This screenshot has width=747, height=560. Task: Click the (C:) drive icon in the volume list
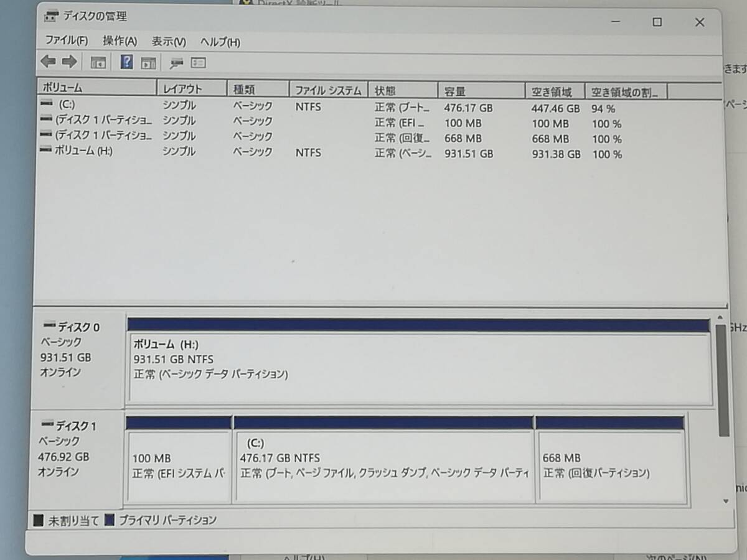coord(45,106)
